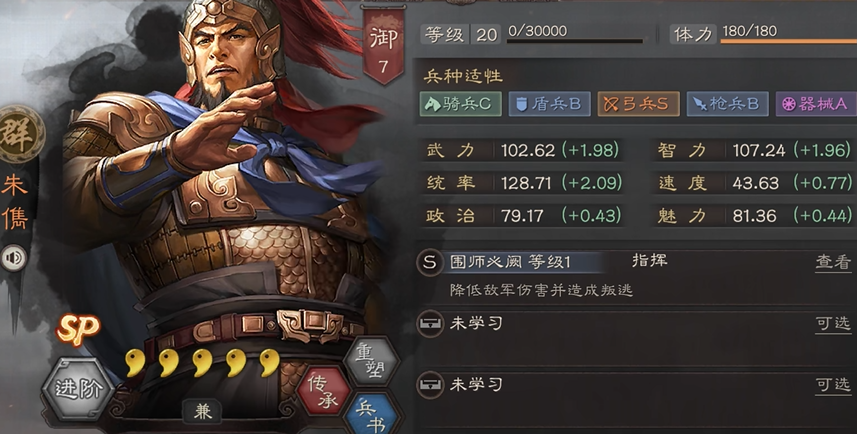Select the 器械A troop aptitude
The width and height of the screenshot is (857, 434).
[817, 104]
